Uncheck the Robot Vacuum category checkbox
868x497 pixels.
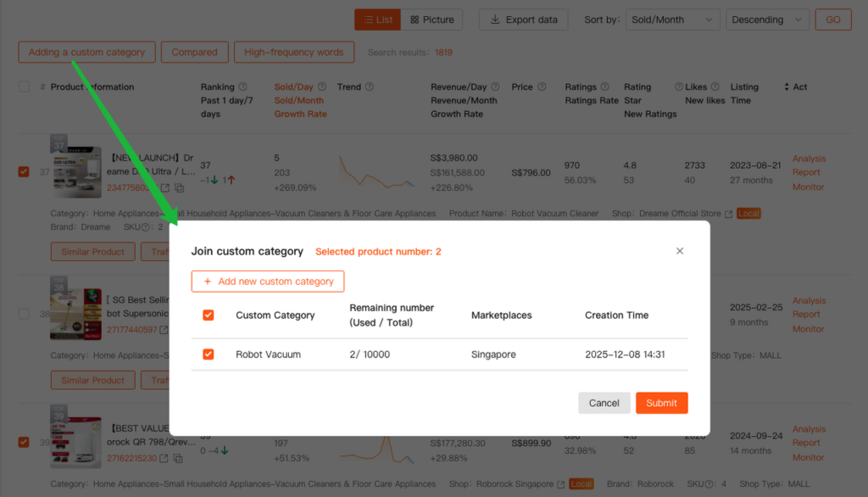click(209, 355)
